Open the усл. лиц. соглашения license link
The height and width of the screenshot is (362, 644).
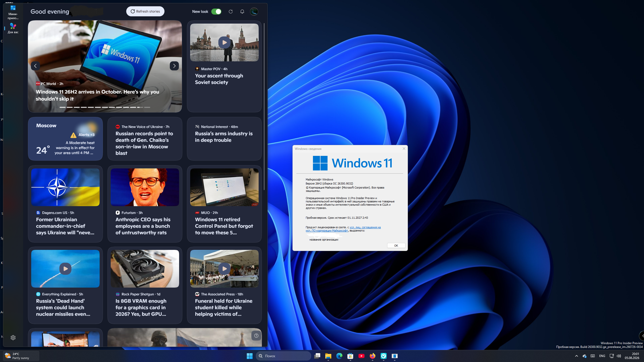(343, 229)
